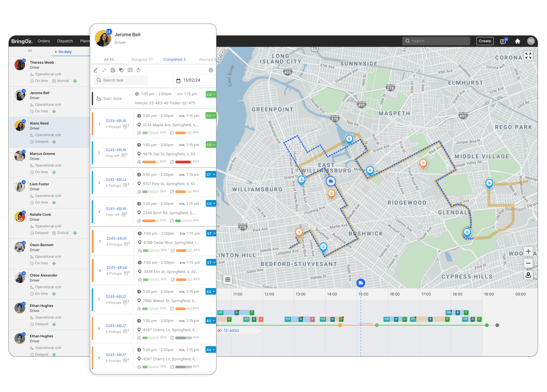Open task panel settings gear
Image resolution: width=547 pixels, height=392 pixels.
211,70
